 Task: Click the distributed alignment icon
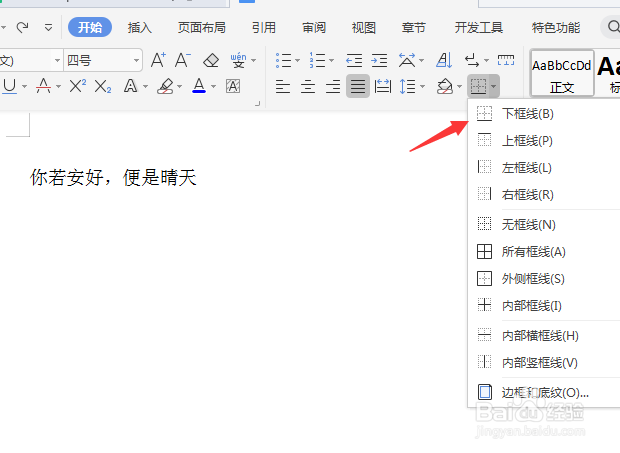coord(383,86)
